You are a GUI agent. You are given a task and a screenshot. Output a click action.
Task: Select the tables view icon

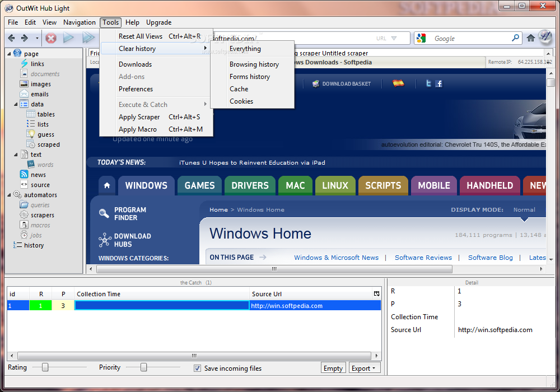pos(31,114)
